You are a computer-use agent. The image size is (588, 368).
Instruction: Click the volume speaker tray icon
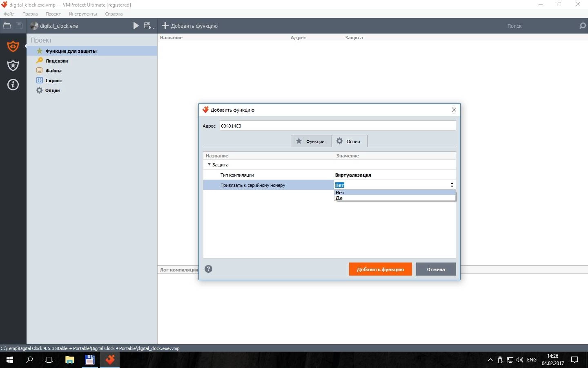coord(520,360)
